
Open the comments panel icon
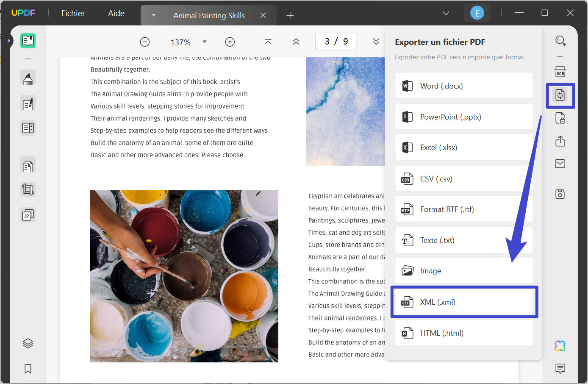point(560,368)
